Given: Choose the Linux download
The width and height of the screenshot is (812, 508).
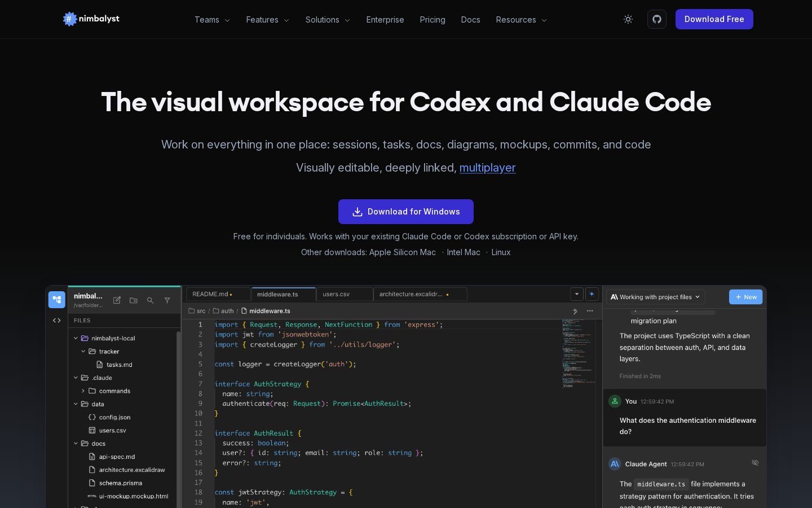Looking at the screenshot, I should pos(501,252).
